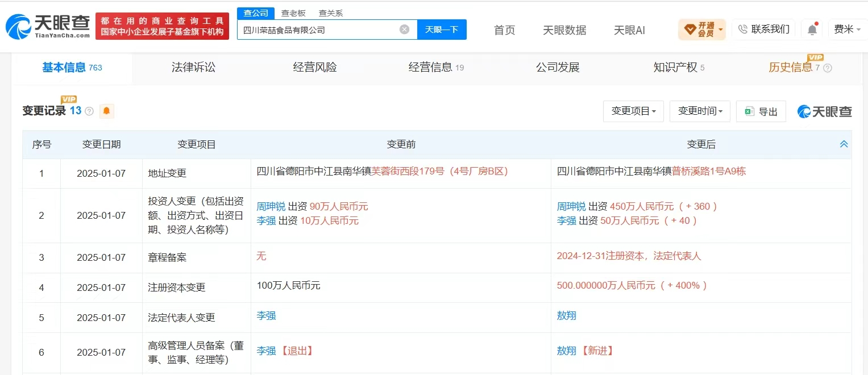Open 天眼AI in top navigation
This screenshot has height=375, width=868.
pyautogui.click(x=629, y=30)
